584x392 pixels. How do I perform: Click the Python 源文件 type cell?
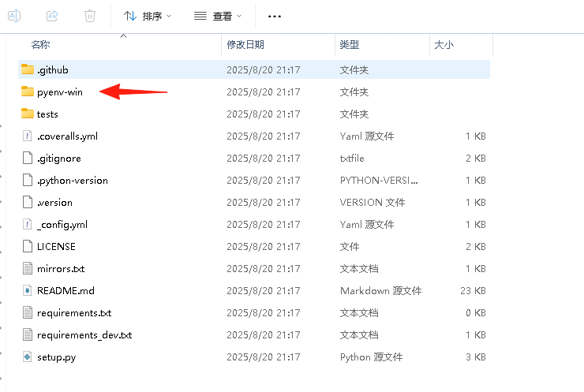pyautogui.click(x=372, y=357)
